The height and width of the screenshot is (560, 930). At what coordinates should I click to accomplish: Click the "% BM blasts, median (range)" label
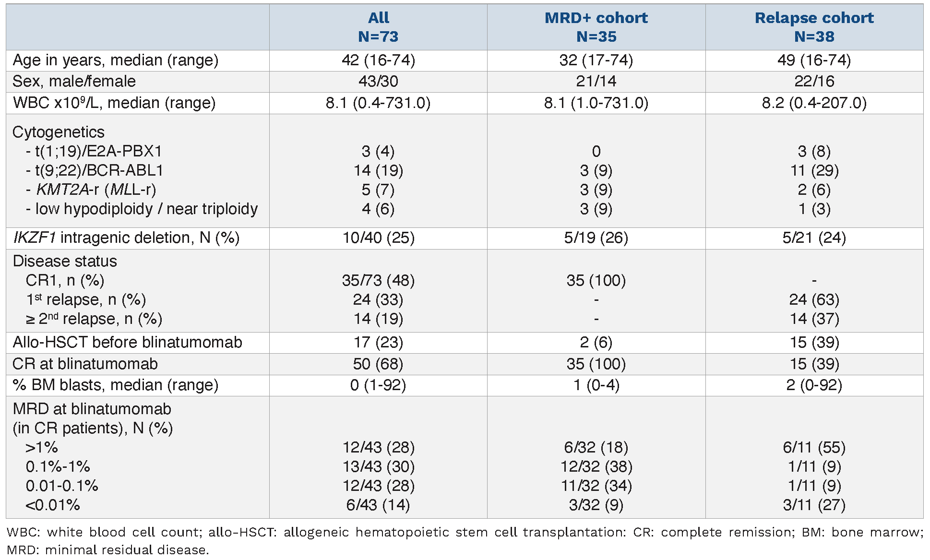115,385
